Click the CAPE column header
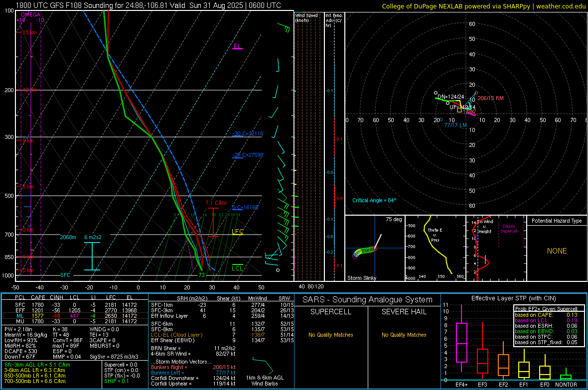588x390 pixels. pyautogui.click(x=38, y=297)
